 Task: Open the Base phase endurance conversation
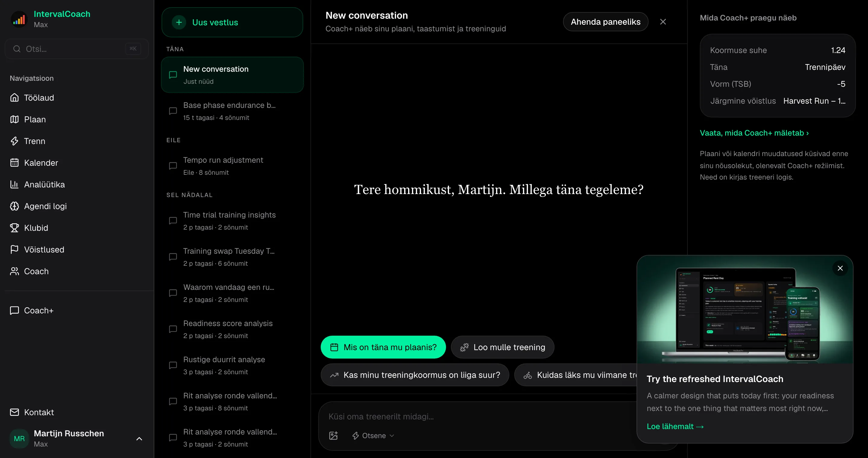[x=232, y=111]
